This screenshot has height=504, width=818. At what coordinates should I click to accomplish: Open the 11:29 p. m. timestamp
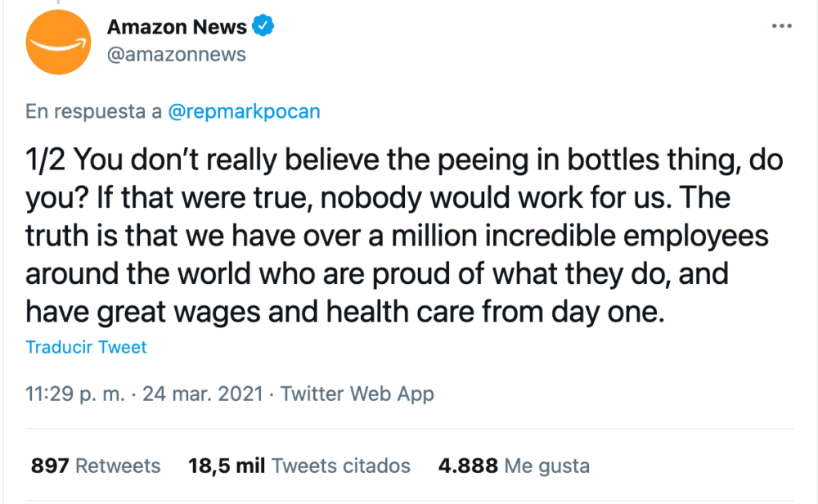pyautogui.click(x=75, y=394)
